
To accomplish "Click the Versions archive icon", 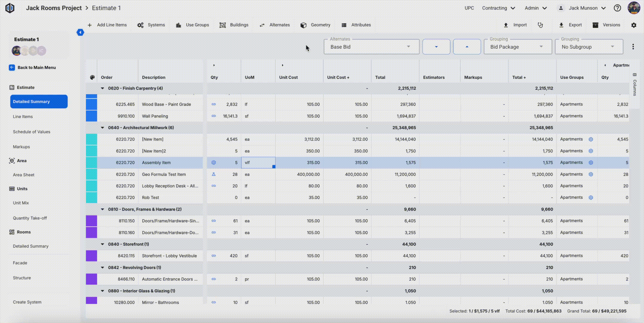I will [x=595, y=25].
